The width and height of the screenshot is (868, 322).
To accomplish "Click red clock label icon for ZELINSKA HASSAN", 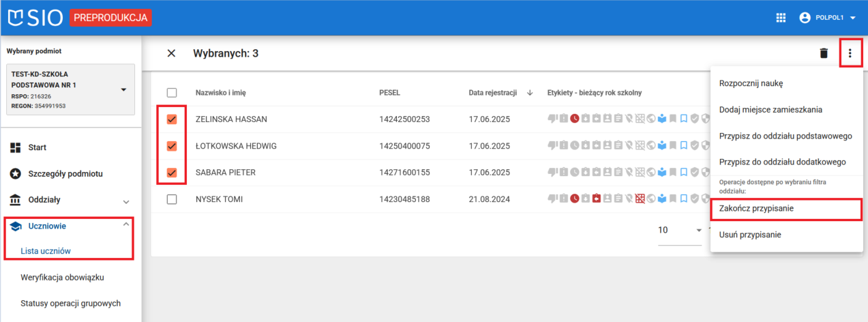I will pyautogui.click(x=575, y=119).
